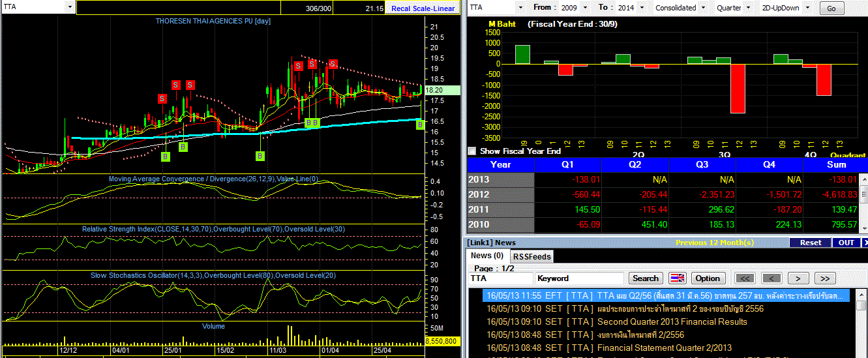This screenshot has width=868, height=358.
Task: Click the Q4 column header
Action: point(769,164)
